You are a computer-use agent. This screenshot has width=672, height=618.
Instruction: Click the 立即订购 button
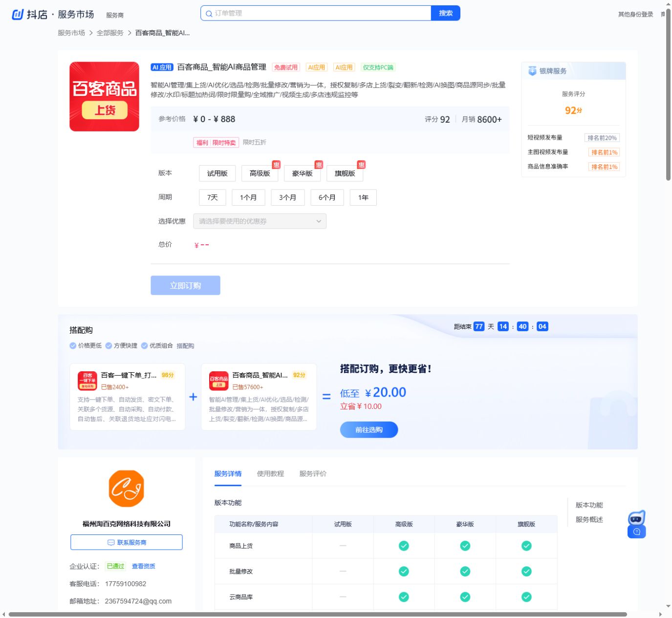[x=185, y=285]
